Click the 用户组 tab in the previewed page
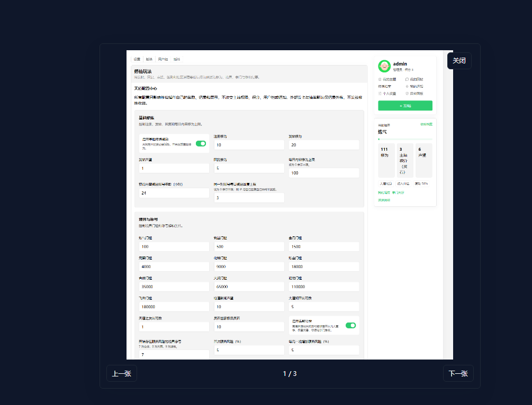Viewport: 532px width, 405px height. coord(163,59)
